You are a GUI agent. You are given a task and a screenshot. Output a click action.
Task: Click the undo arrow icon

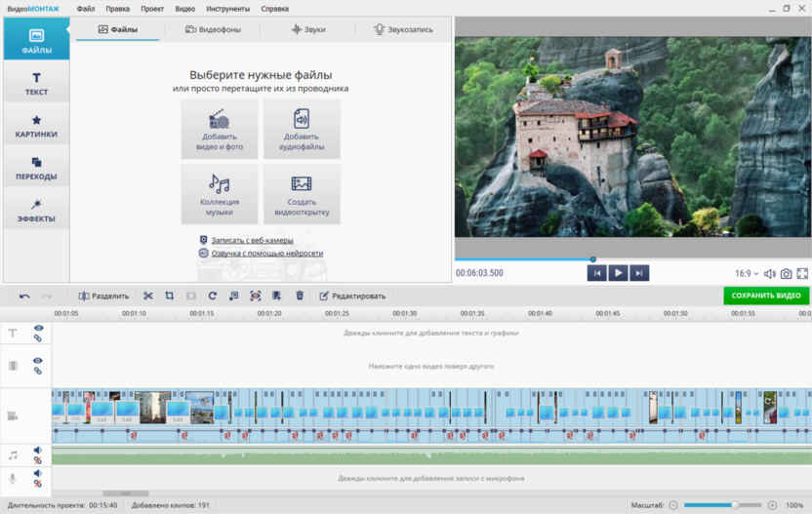tap(24, 296)
